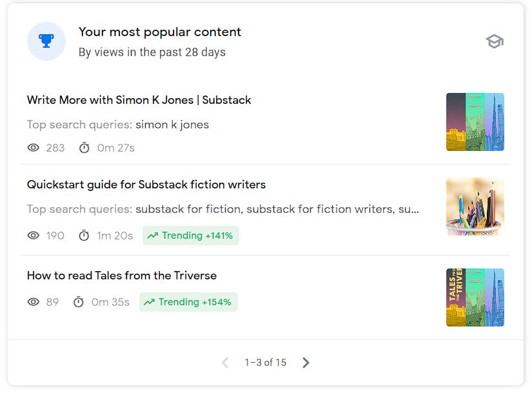Click stopwatch icon beside 0m 27s
The height and width of the screenshot is (393, 532).
tap(84, 148)
